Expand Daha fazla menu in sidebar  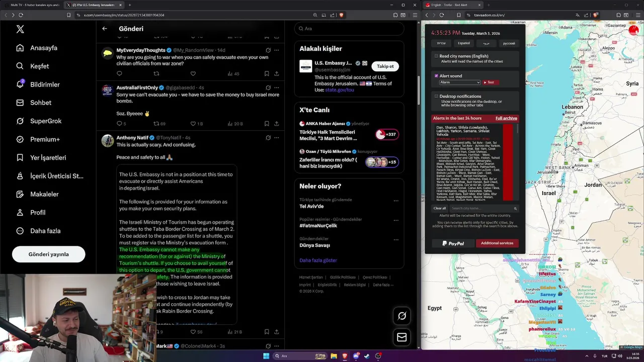coord(38,231)
